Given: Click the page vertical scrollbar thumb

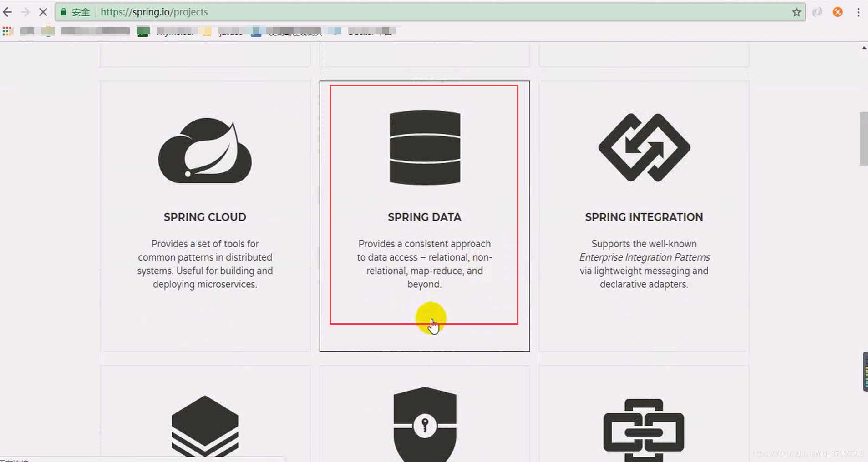Looking at the screenshot, I should tap(863, 138).
